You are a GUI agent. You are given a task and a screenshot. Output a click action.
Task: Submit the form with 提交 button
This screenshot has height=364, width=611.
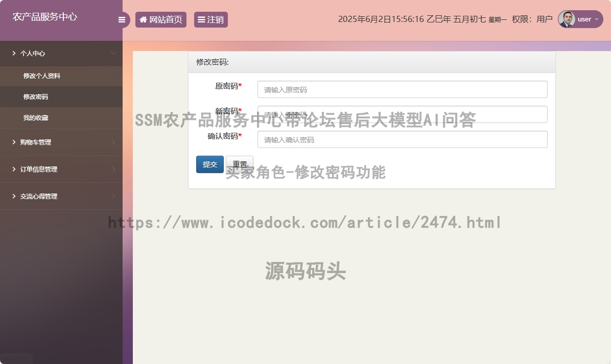[x=209, y=164]
